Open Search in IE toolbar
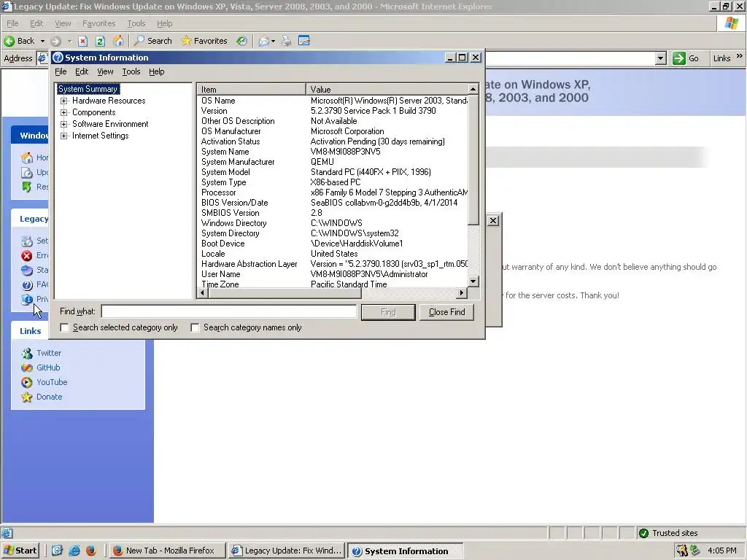Screen dimensions: 747x560 point(153,41)
